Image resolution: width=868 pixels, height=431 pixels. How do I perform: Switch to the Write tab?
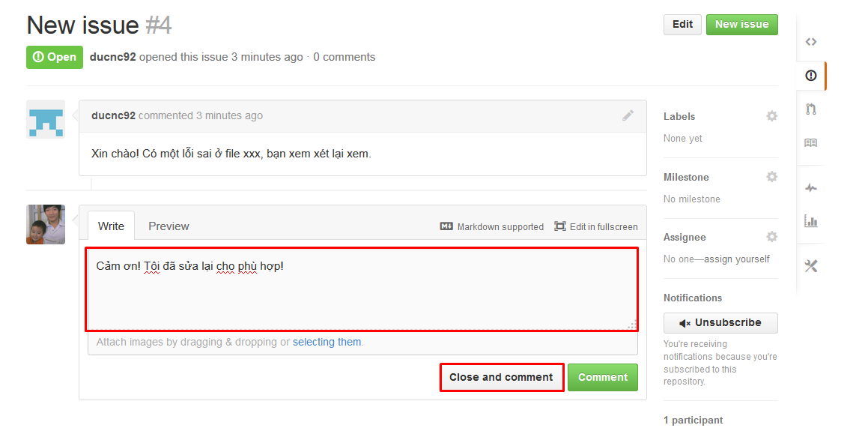112,226
